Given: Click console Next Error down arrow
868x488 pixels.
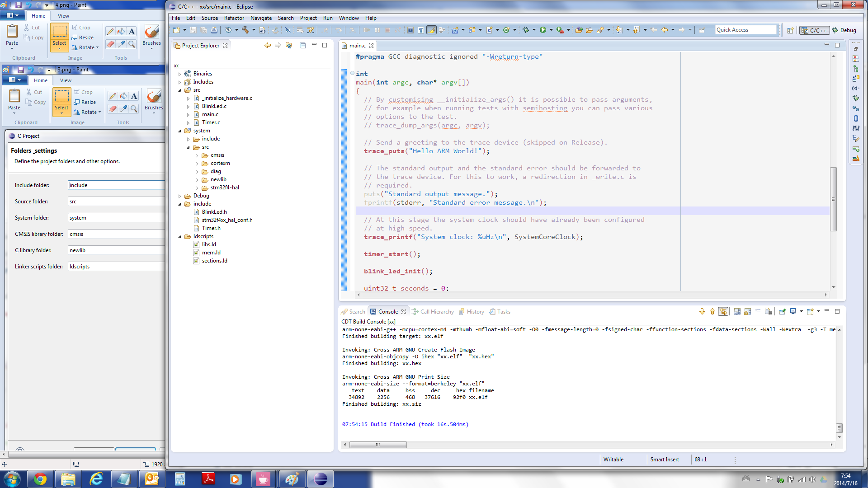Looking at the screenshot, I should click(702, 311).
